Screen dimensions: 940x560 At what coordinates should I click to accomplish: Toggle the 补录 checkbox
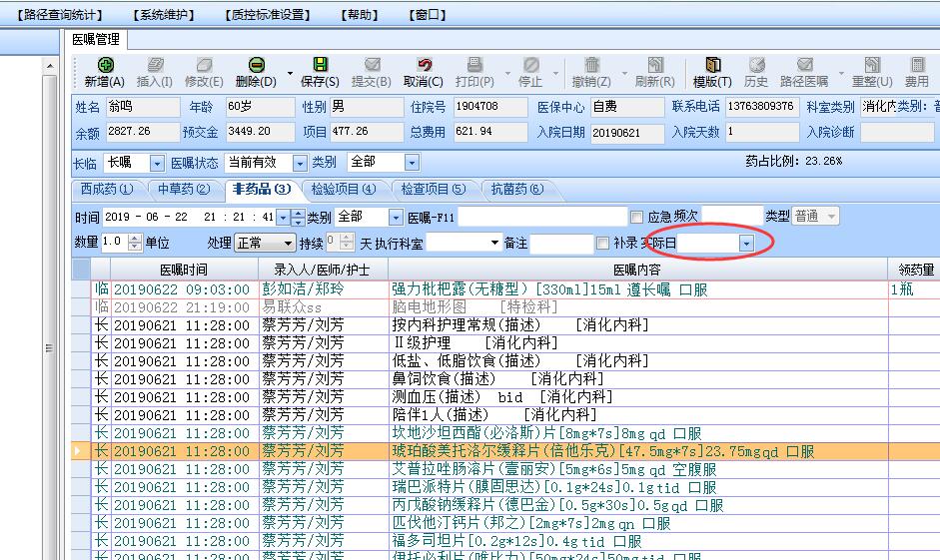602,244
